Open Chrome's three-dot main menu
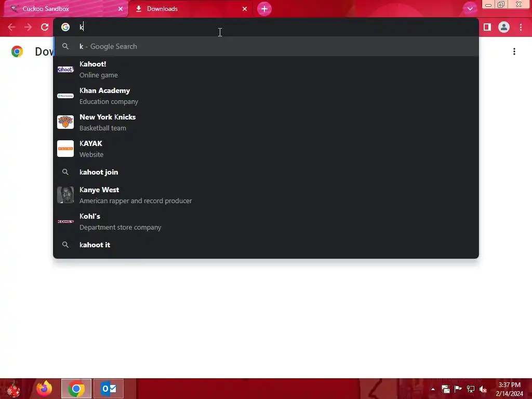 (521, 27)
